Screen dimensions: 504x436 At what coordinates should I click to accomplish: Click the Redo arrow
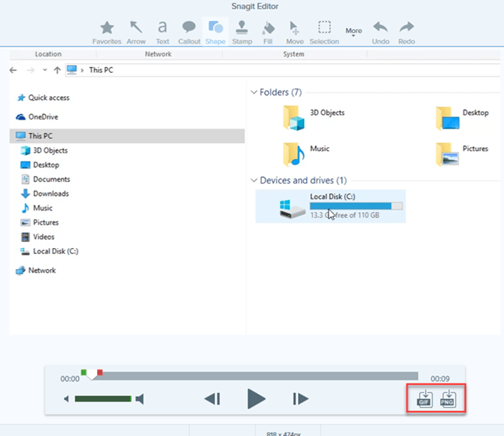pos(407,32)
